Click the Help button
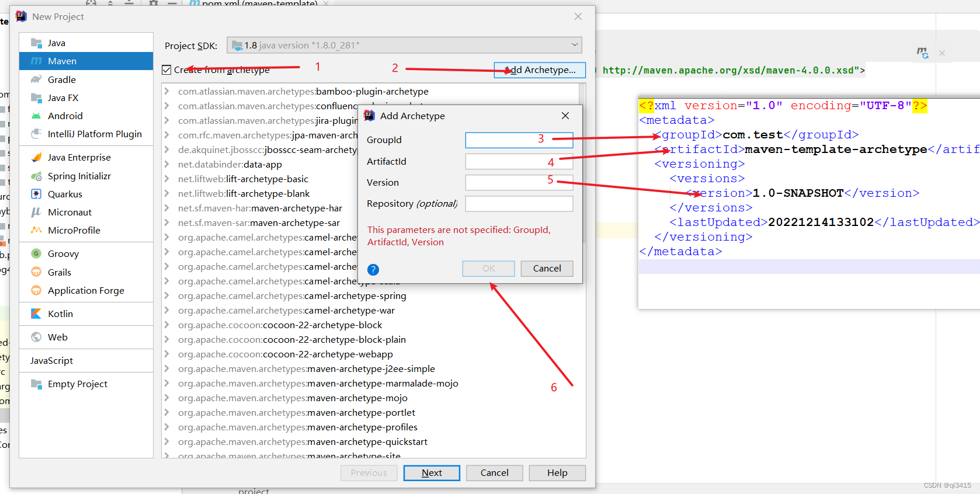Image resolution: width=980 pixels, height=494 pixels. pos(557,473)
